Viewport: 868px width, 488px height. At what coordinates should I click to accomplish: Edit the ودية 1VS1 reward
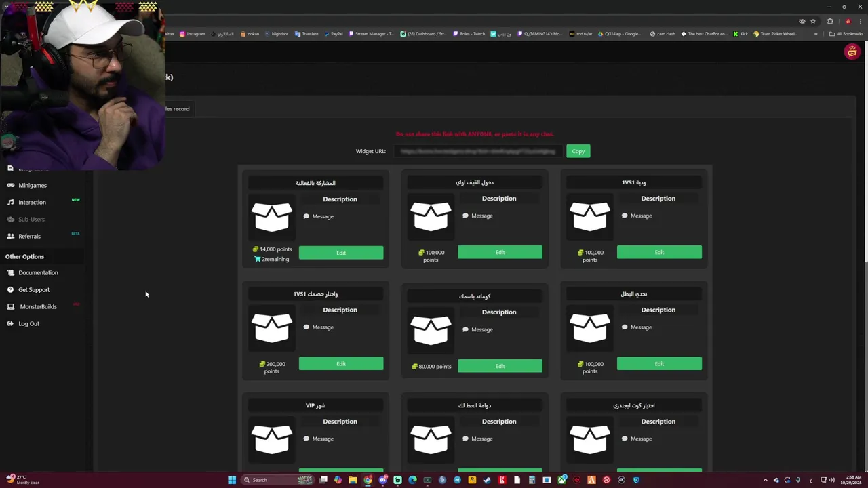pos(659,252)
